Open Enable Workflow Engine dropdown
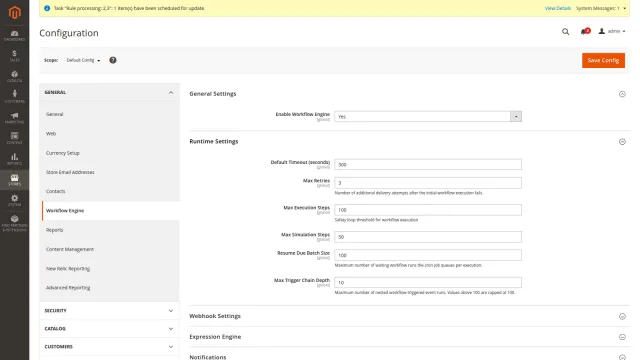 tap(428, 117)
